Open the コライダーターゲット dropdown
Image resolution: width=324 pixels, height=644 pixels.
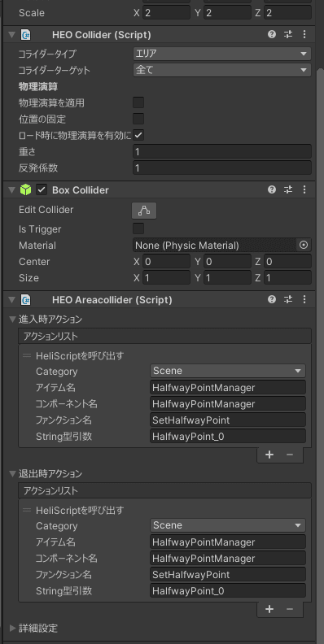222,70
